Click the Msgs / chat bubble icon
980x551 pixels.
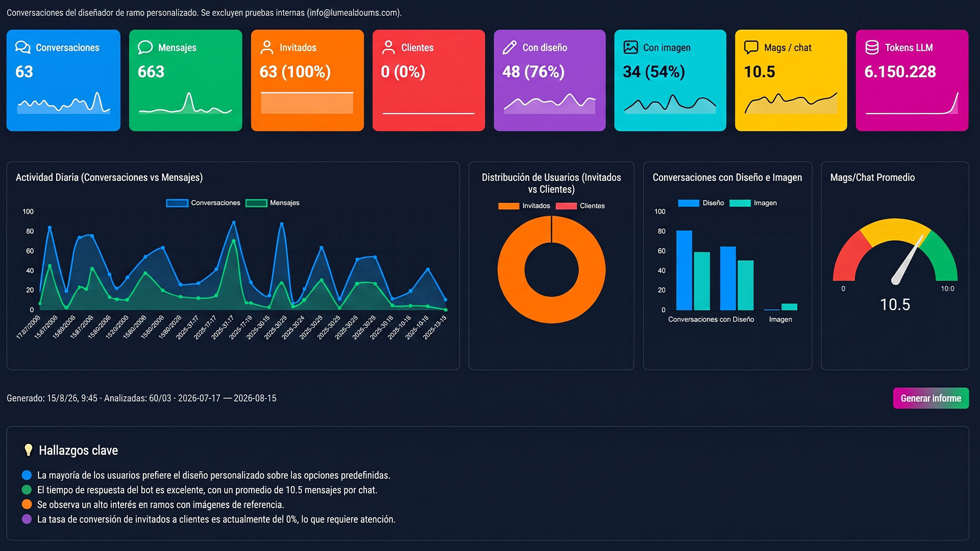point(751,47)
